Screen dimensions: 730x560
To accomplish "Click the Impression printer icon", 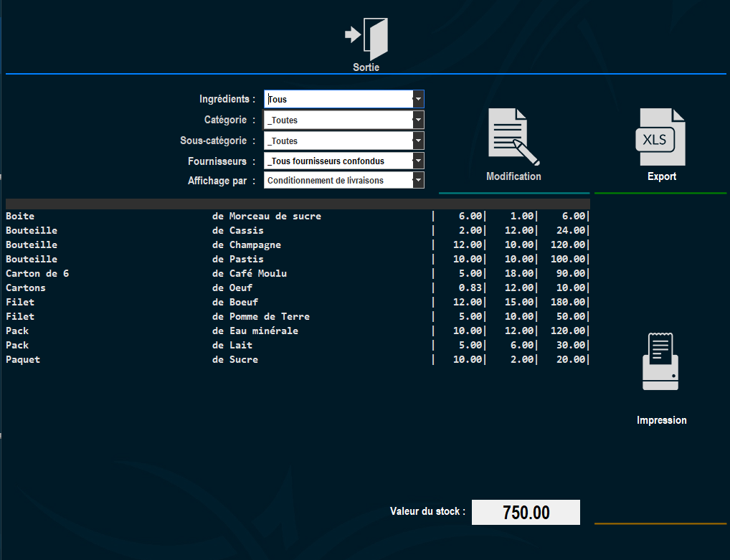I will tap(660, 361).
